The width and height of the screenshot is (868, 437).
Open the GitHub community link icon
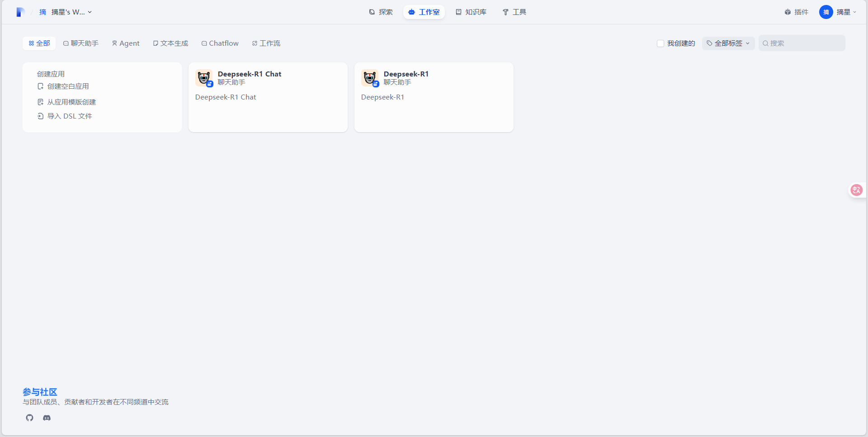point(30,418)
